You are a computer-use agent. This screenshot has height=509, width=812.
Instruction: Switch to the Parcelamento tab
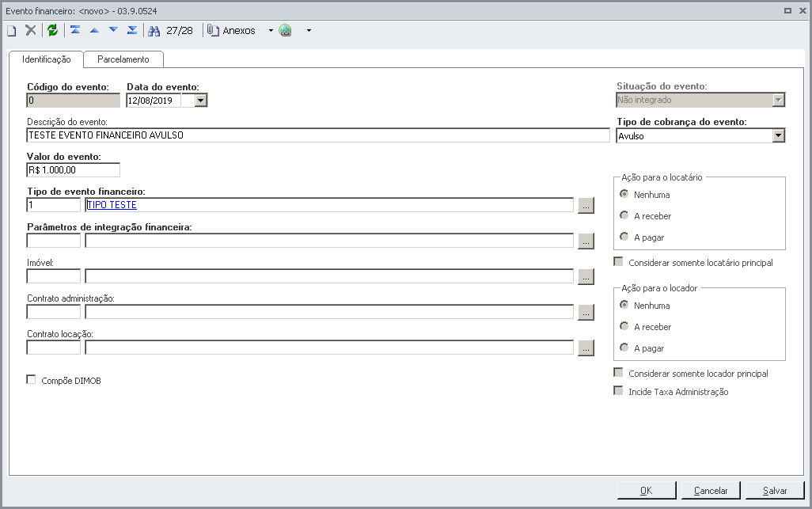(x=123, y=59)
